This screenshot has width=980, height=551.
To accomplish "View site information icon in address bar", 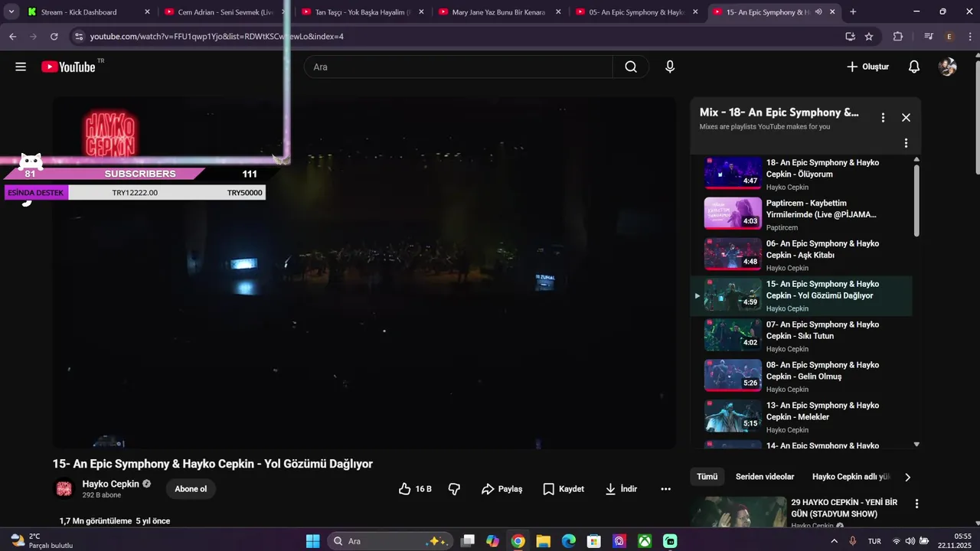I will [x=78, y=36].
